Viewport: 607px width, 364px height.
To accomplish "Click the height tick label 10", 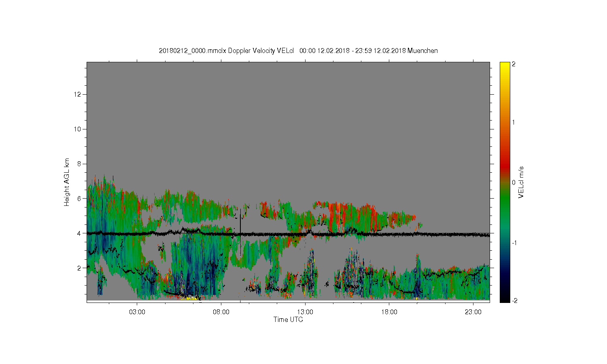I will (x=78, y=129).
